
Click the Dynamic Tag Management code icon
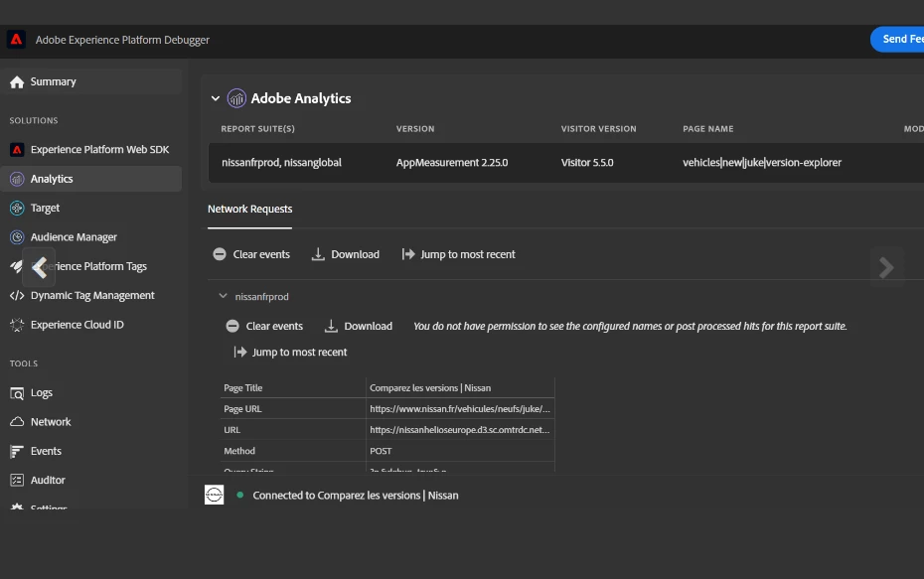point(17,295)
